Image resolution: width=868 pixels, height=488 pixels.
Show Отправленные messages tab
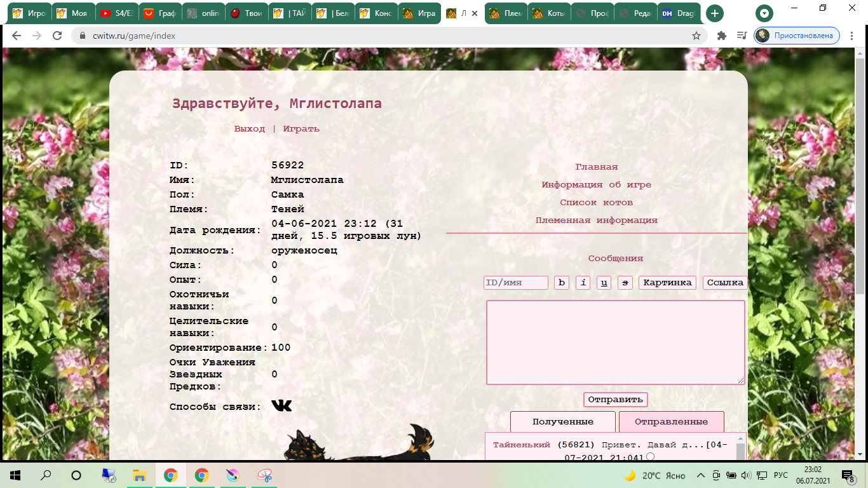click(x=672, y=422)
